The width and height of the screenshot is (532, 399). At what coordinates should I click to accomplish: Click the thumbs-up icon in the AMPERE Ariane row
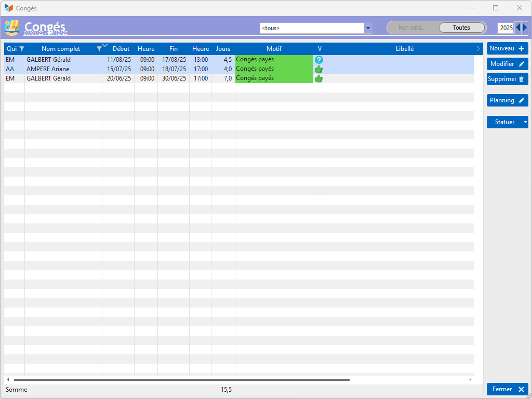319,69
